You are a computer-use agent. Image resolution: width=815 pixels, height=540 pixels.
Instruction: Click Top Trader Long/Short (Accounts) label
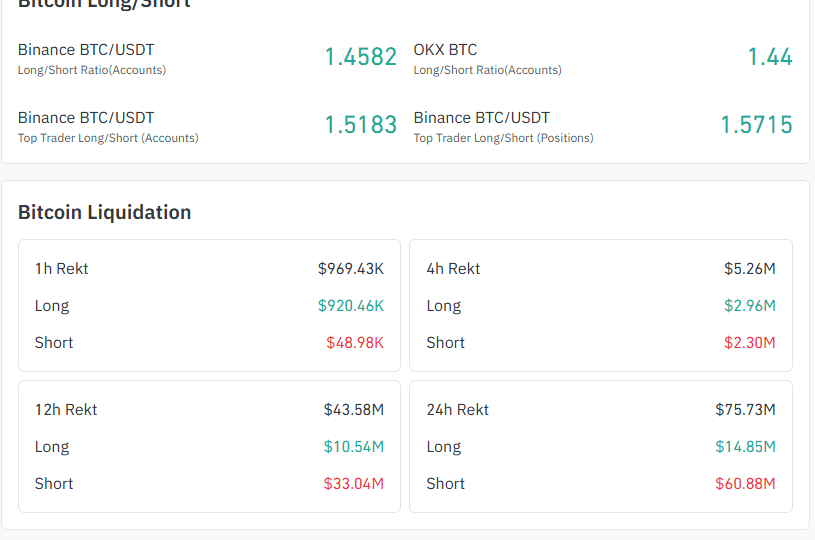tap(108, 138)
